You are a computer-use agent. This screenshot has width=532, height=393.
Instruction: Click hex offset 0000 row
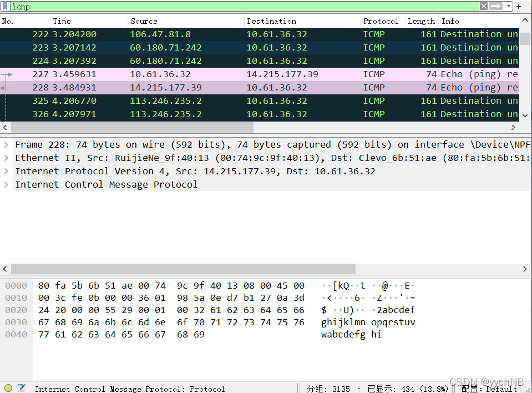(x=16, y=286)
